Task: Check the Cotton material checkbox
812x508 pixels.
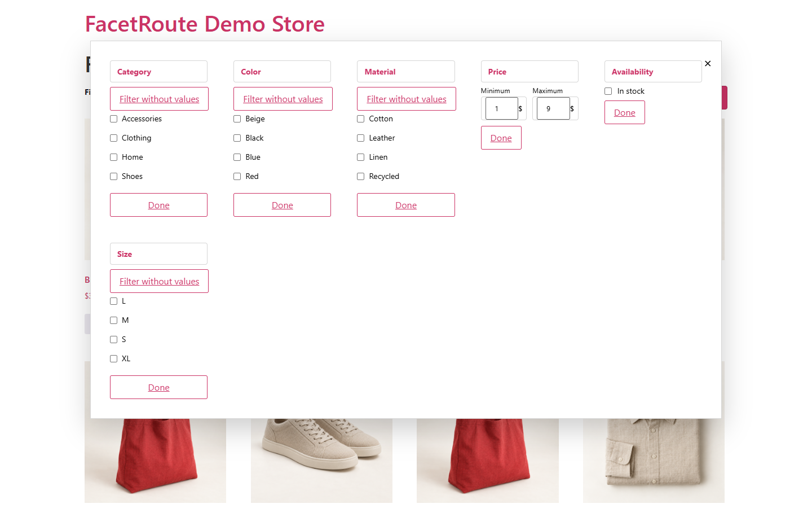Action: pos(360,119)
